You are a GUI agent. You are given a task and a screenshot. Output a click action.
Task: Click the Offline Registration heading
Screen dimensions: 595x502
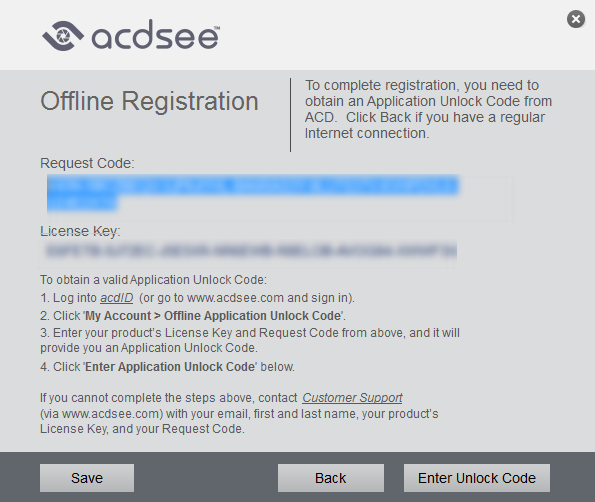pyautogui.click(x=150, y=101)
